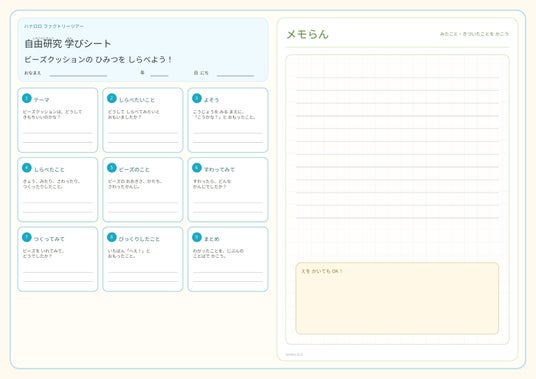Click the small blue header text above the title

click(54, 26)
